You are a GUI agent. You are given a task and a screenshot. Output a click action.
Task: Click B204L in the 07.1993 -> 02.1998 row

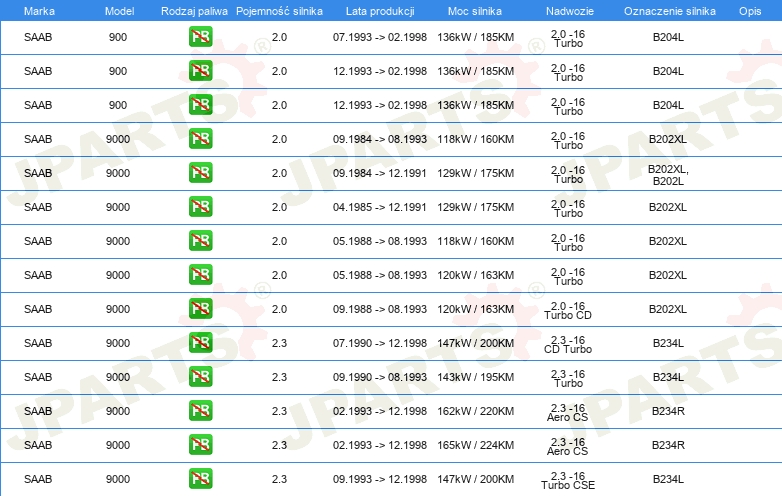pos(668,37)
